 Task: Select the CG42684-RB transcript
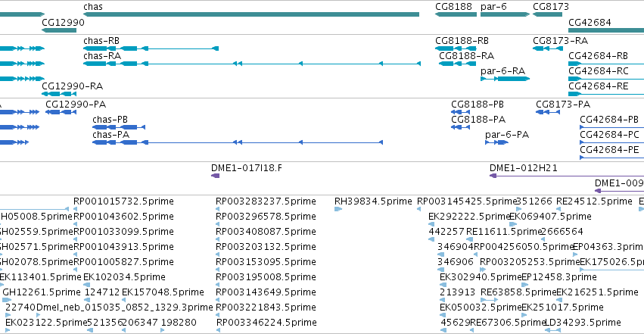606,64
